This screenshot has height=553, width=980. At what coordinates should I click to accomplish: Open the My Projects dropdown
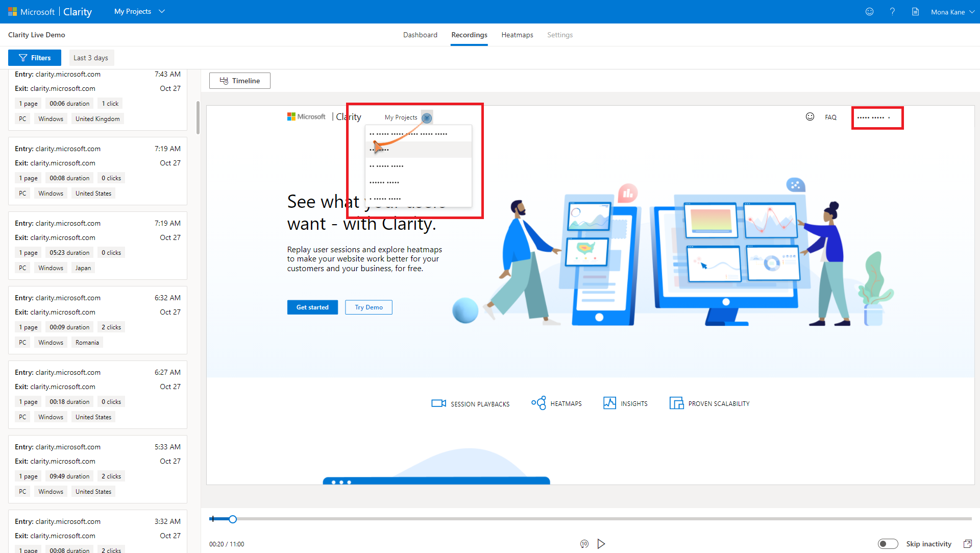tap(139, 11)
